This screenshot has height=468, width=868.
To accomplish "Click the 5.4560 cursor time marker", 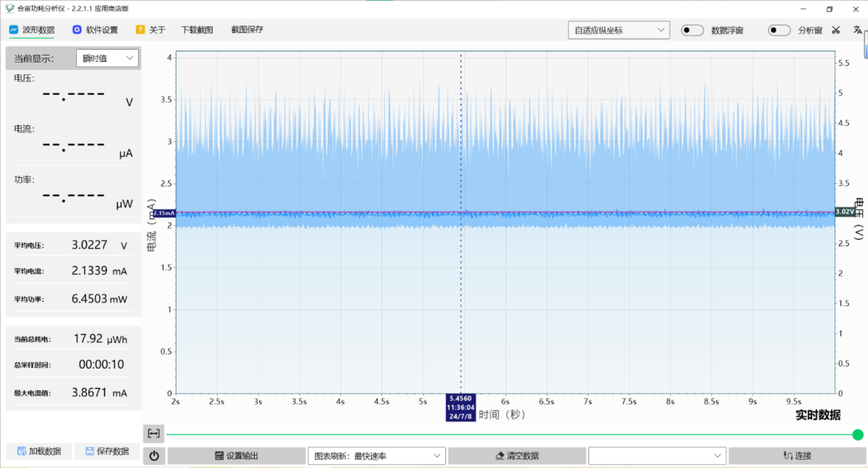I will tap(461, 407).
